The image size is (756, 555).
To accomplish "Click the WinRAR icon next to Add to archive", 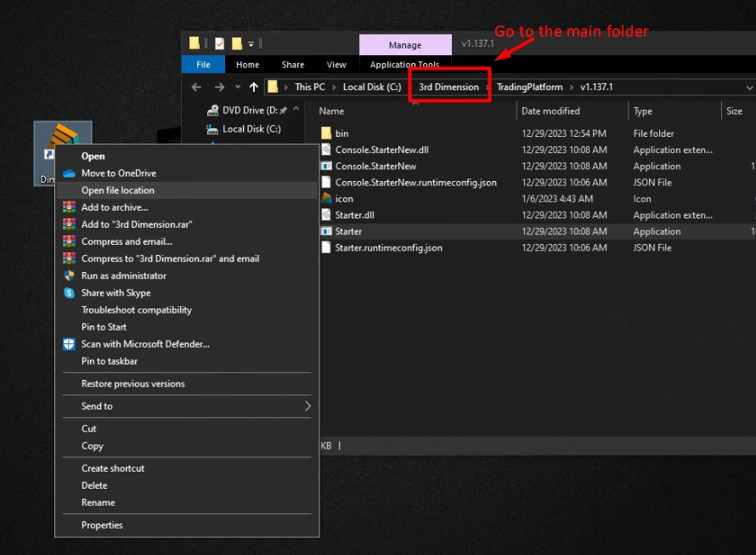I will 70,207.
